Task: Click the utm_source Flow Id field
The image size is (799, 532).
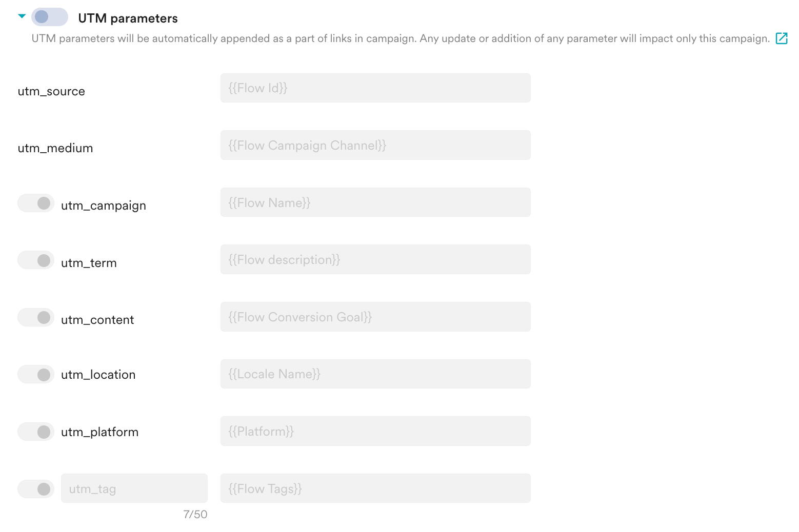Action: [375, 88]
